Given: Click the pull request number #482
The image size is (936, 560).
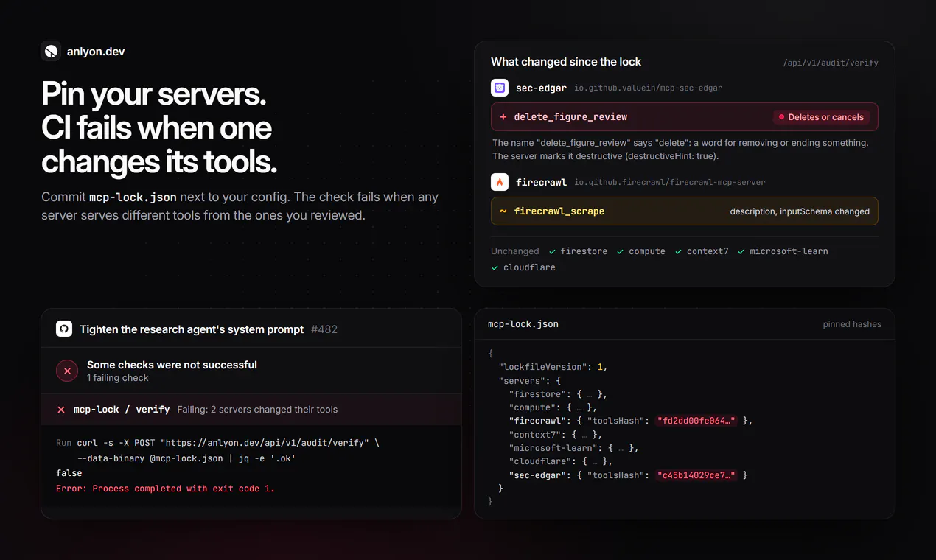Looking at the screenshot, I should pyautogui.click(x=324, y=329).
